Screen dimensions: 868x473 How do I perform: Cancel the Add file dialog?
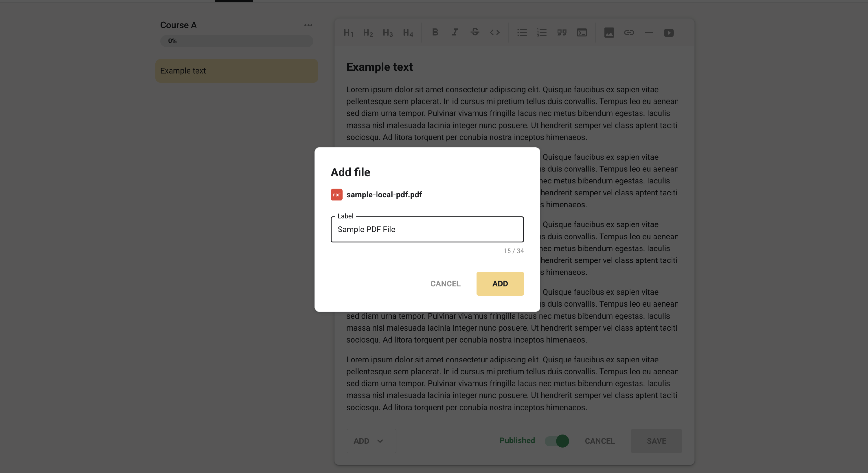pyautogui.click(x=445, y=284)
